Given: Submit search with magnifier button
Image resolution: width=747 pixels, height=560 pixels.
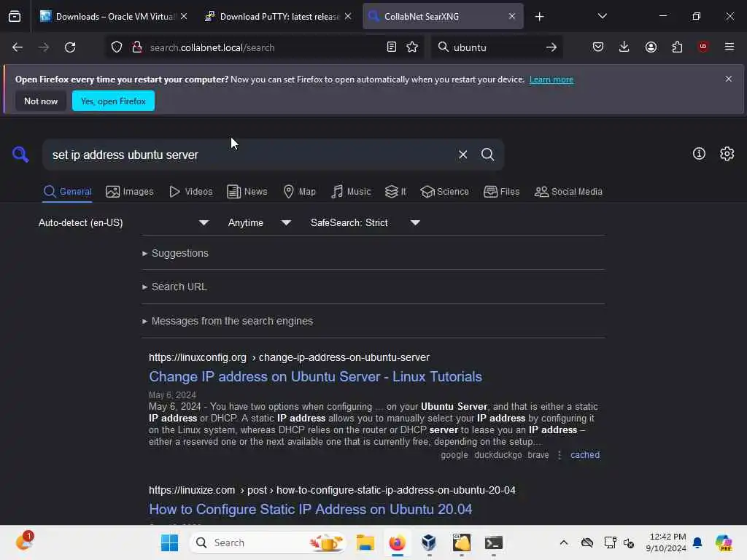Looking at the screenshot, I should [x=487, y=155].
